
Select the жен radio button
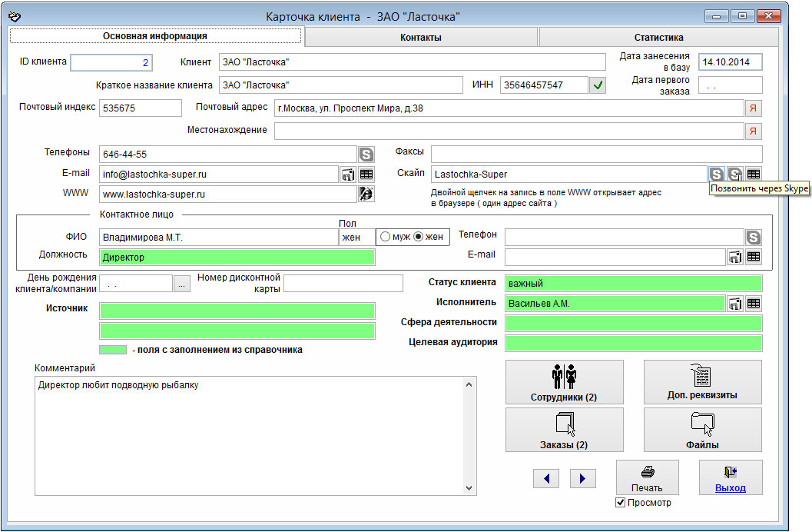tap(419, 237)
